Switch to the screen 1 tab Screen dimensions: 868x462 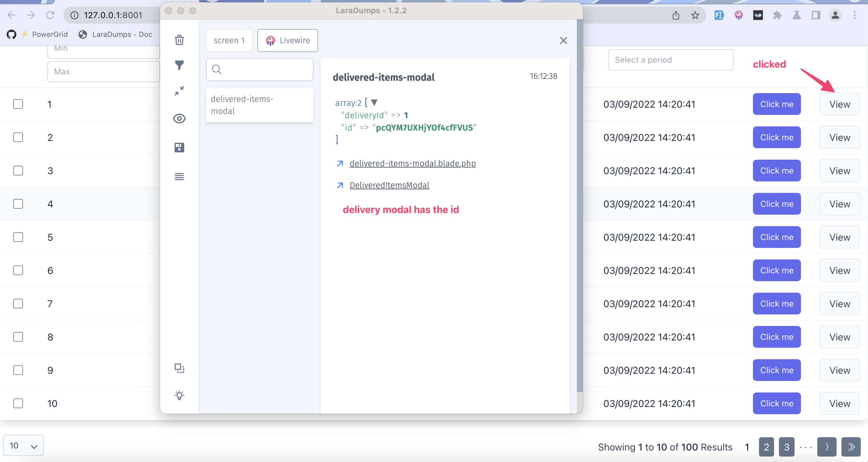coord(229,40)
